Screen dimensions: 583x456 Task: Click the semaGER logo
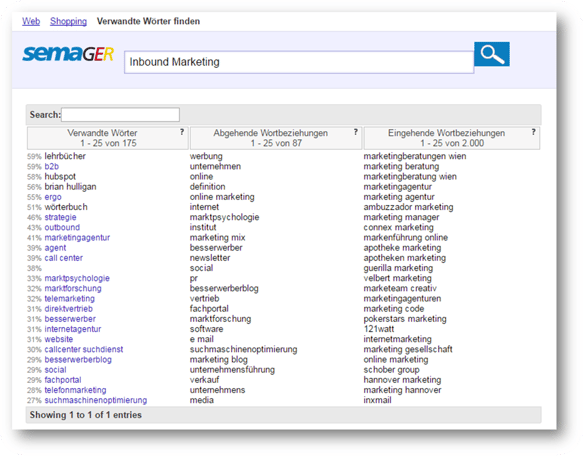pos(68,54)
